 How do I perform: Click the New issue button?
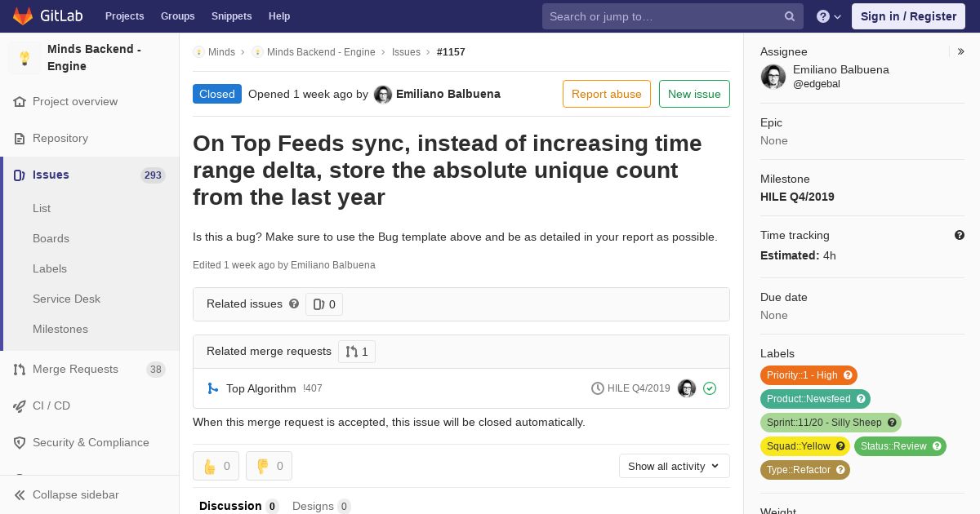[x=694, y=94]
